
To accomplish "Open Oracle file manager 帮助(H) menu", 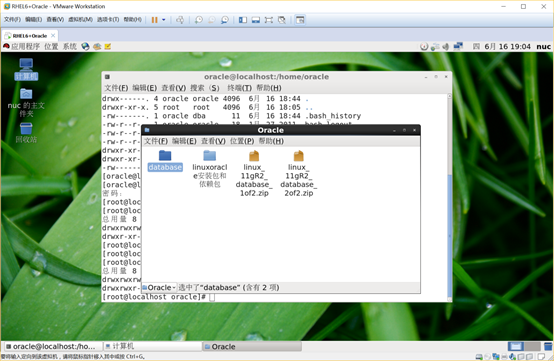I will pos(271,141).
